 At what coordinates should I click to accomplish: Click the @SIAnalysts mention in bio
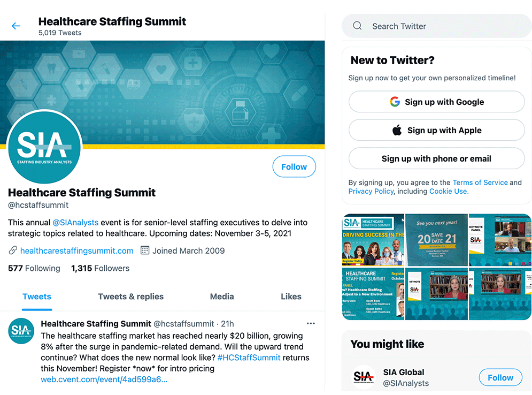(x=75, y=222)
